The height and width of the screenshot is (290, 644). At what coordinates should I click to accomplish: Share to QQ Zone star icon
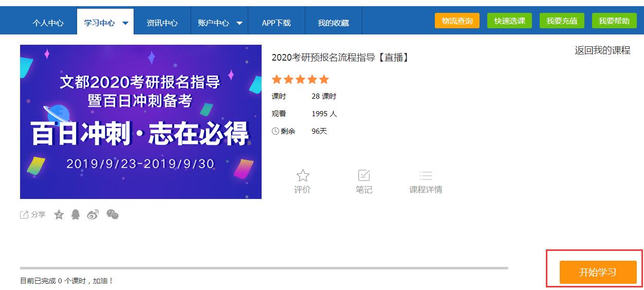pos(59,214)
